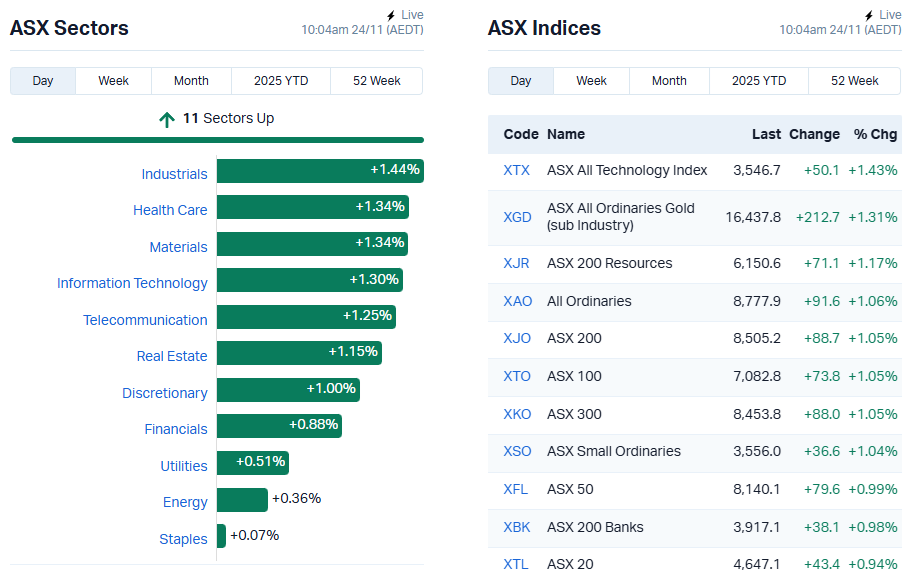Open the Materials sector link
This screenshot has height=581, width=911.
(178, 247)
